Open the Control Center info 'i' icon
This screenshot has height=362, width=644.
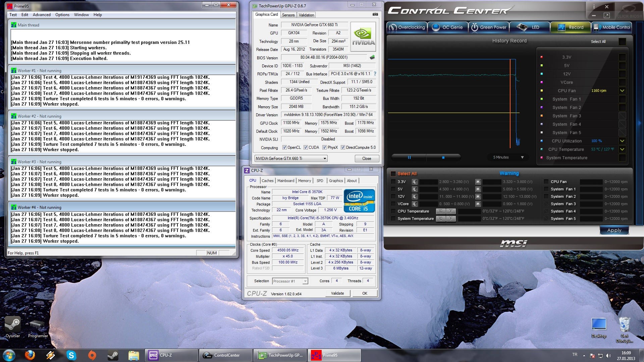[x=594, y=7]
